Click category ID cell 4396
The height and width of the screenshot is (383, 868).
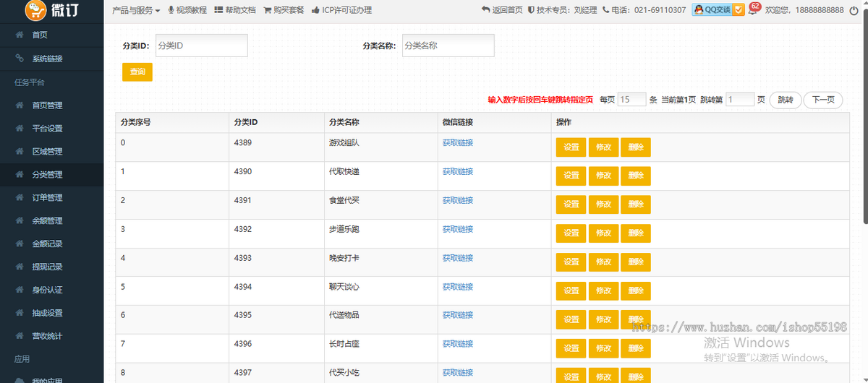[243, 344]
